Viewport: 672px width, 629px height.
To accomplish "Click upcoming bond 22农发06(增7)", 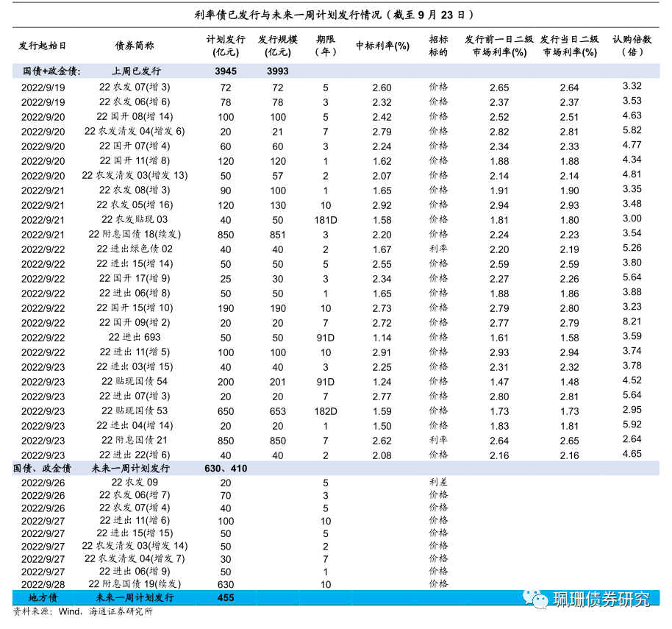I will pos(135,495).
